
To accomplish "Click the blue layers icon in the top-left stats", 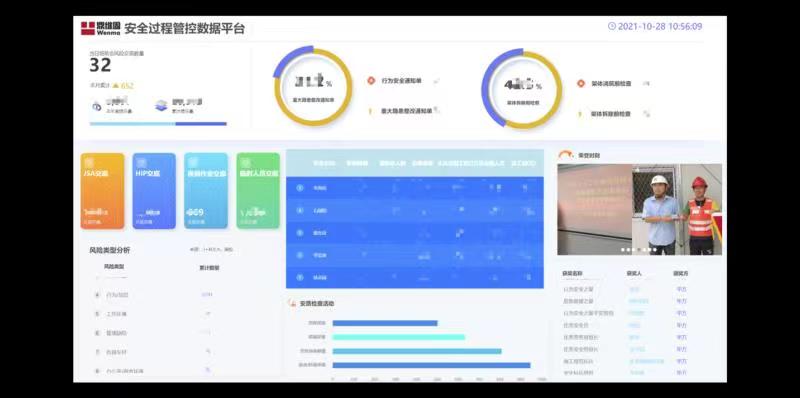I will pos(161,106).
